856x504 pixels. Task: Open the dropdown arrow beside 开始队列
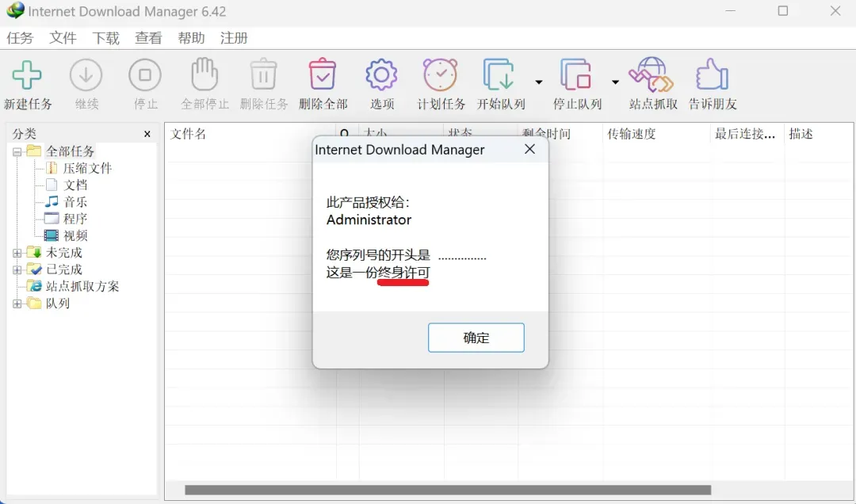point(539,82)
